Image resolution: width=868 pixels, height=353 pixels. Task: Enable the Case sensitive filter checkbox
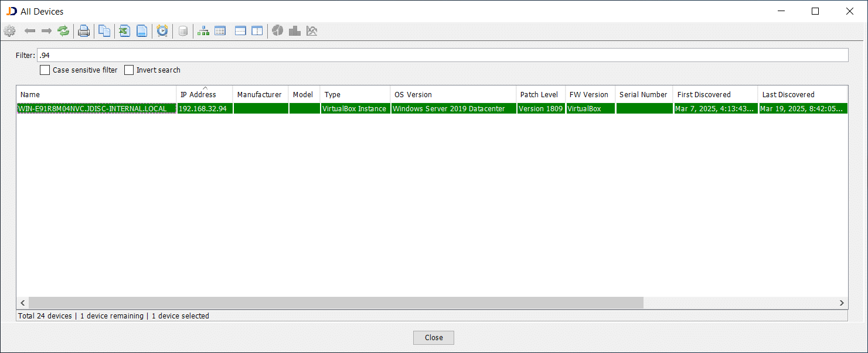point(45,70)
